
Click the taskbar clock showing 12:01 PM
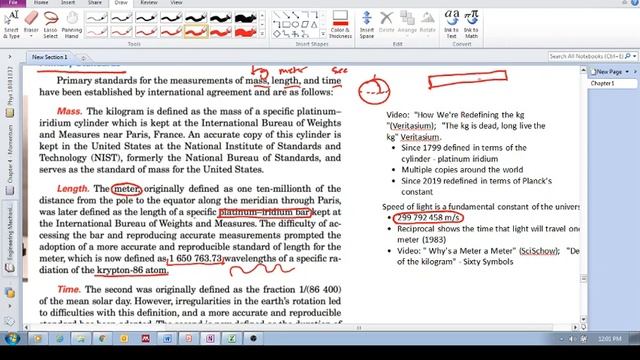609,339
